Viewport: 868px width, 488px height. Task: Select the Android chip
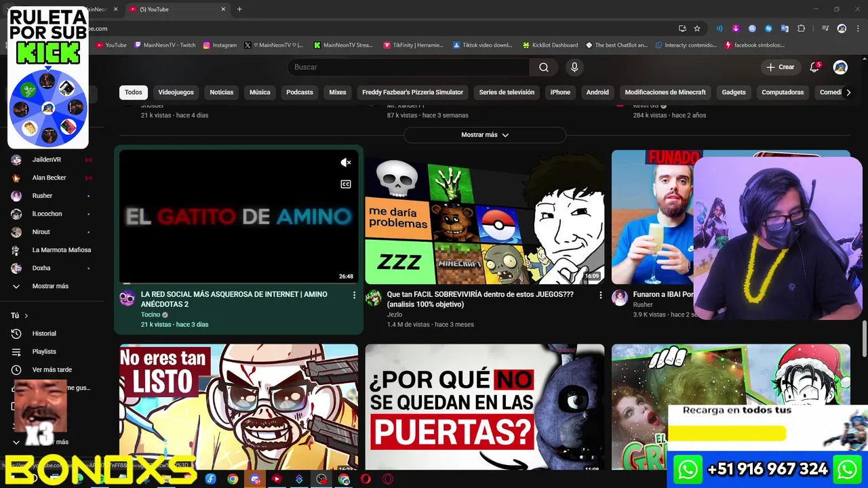pos(597,92)
